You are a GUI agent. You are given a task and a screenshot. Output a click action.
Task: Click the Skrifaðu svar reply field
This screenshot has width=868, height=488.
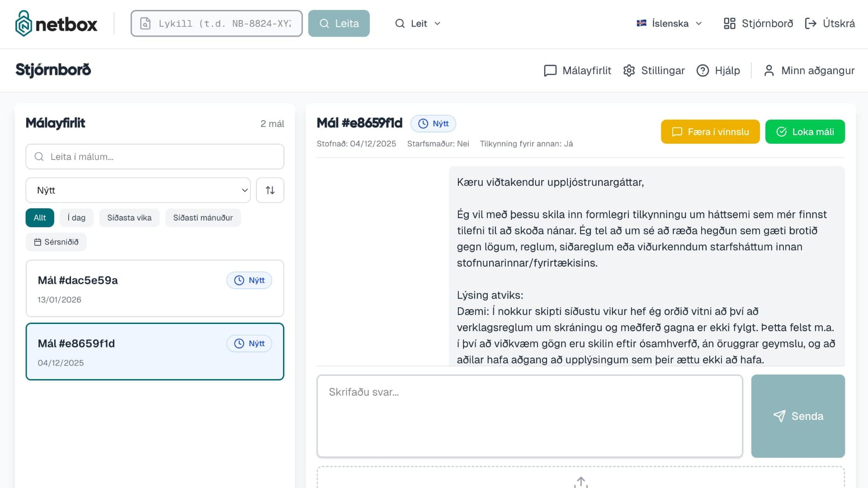(529, 416)
